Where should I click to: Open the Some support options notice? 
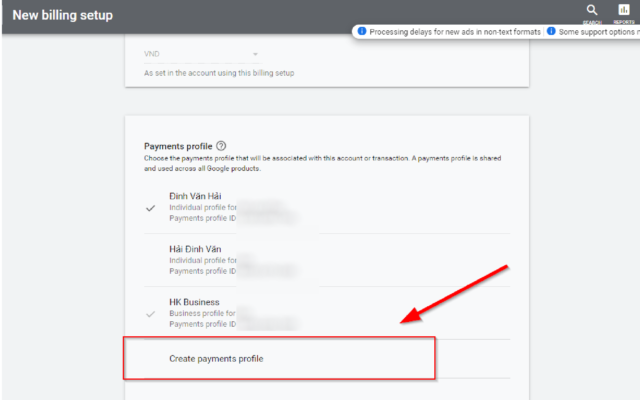pos(597,32)
